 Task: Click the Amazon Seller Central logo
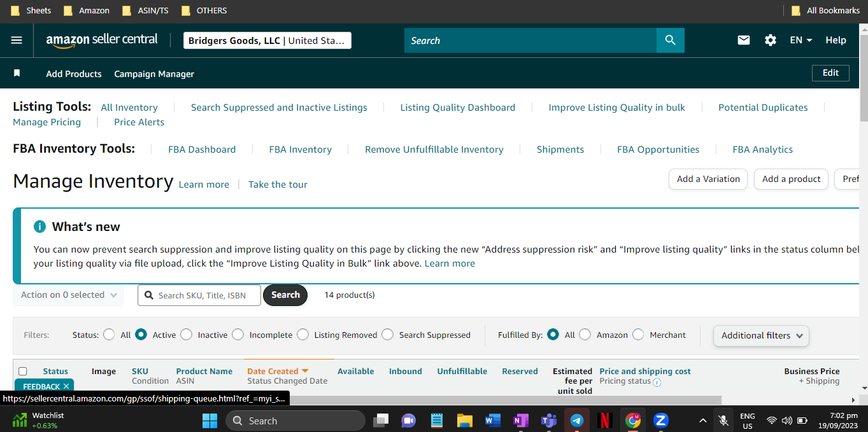[102, 40]
